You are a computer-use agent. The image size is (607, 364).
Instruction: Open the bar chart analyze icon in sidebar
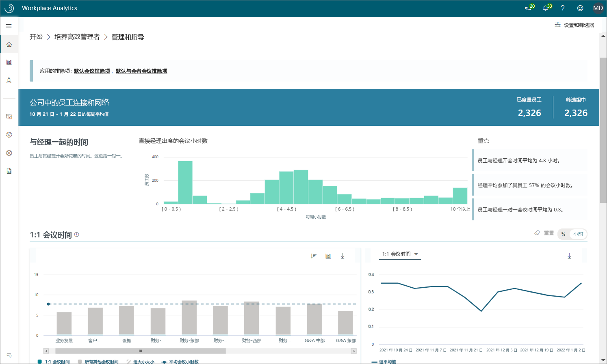[x=9, y=62]
